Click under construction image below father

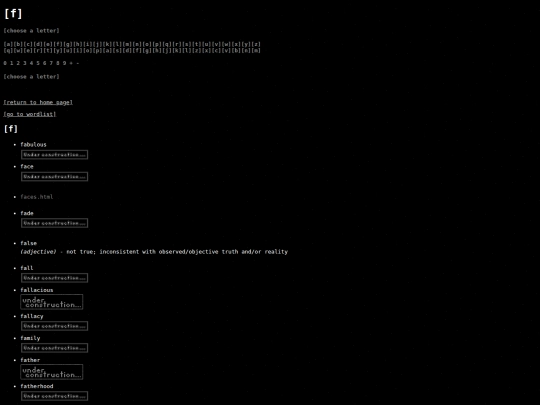point(52,372)
